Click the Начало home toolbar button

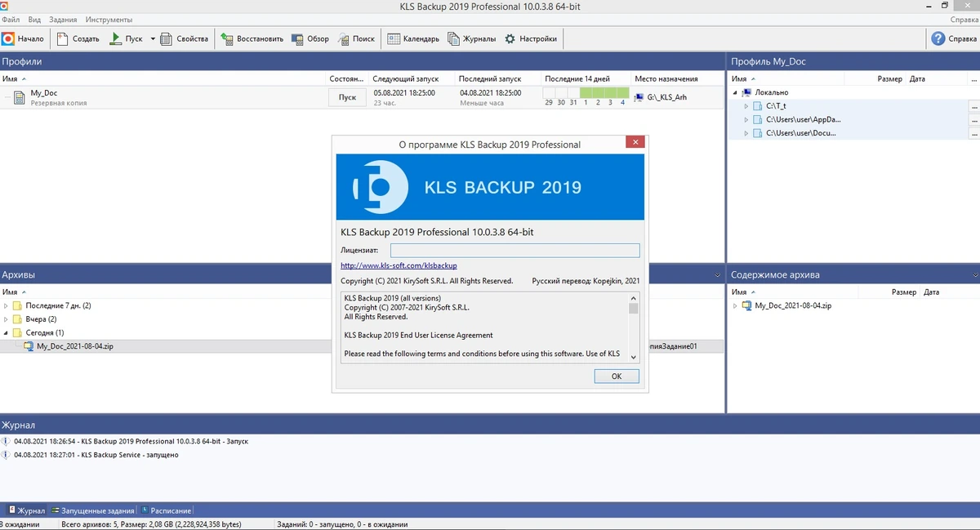24,38
